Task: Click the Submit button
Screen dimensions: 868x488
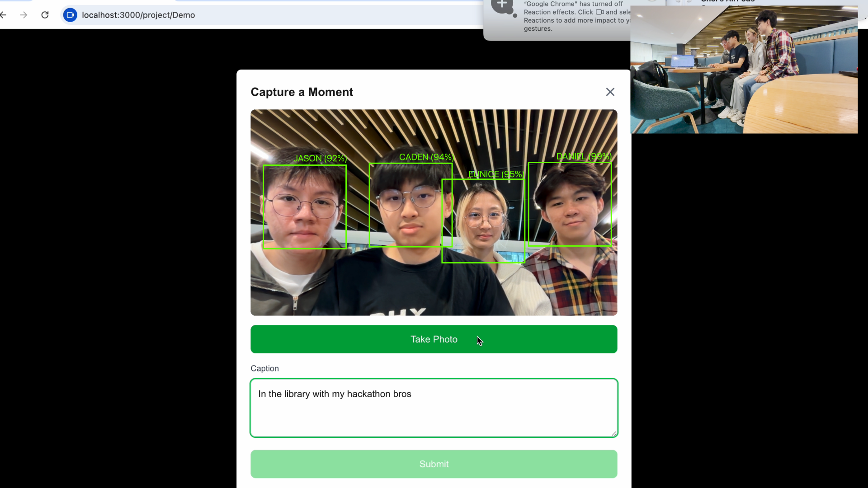Action: 434,464
